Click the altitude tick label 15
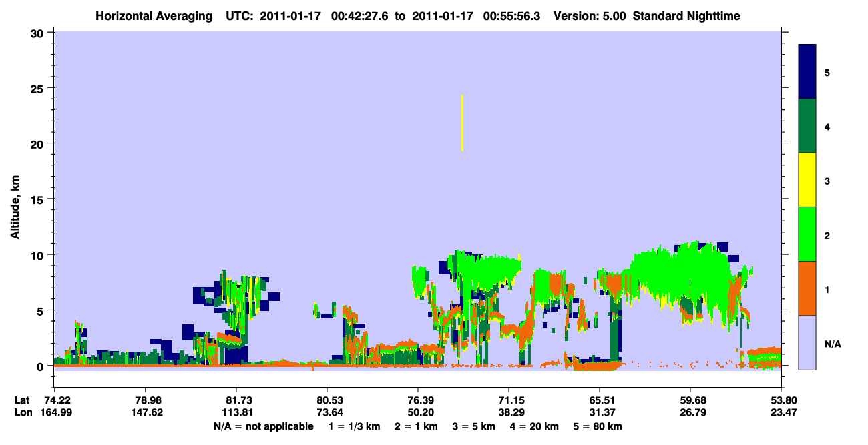 (x=38, y=199)
